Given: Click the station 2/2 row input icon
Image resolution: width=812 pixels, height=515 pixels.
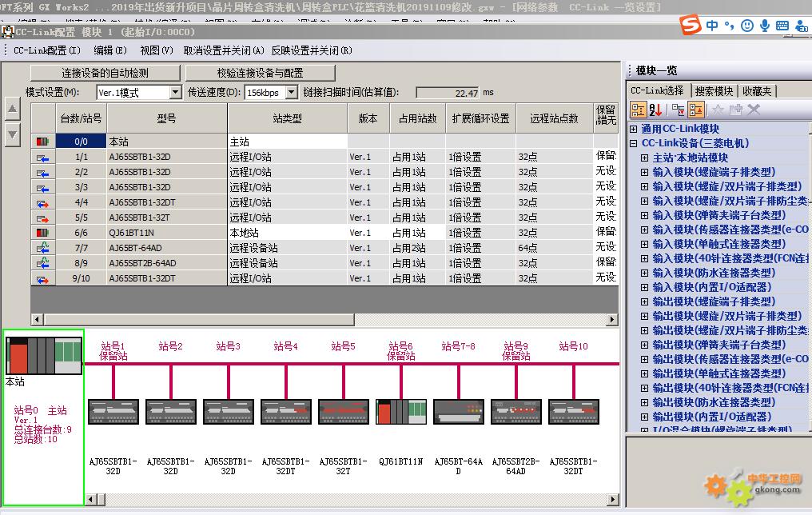Looking at the screenshot, I should pyautogui.click(x=42, y=172).
